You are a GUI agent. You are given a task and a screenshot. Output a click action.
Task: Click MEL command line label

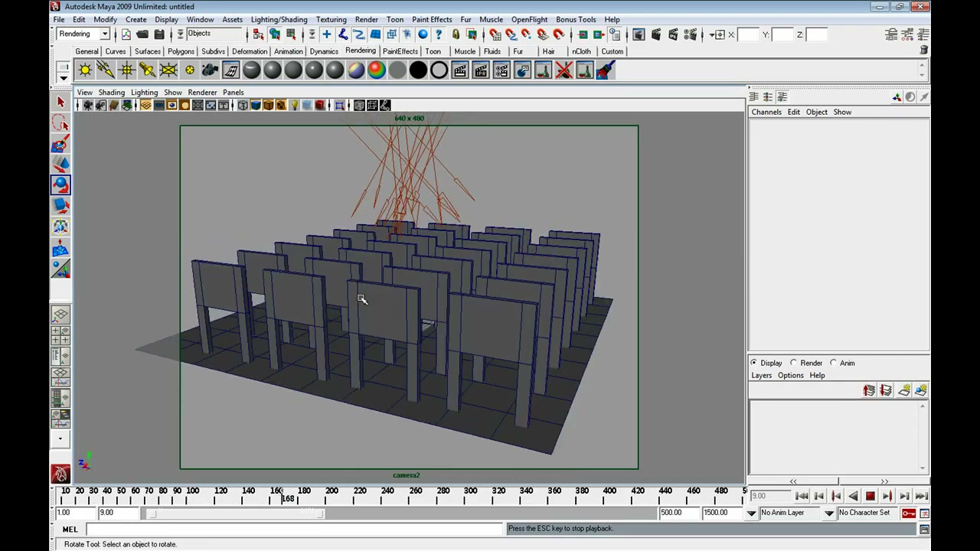(70, 529)
